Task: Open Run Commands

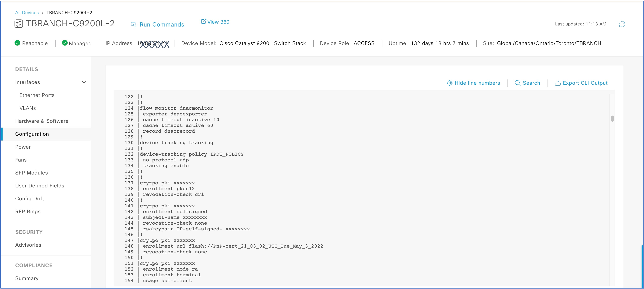Action: click(x=162, y=25)
